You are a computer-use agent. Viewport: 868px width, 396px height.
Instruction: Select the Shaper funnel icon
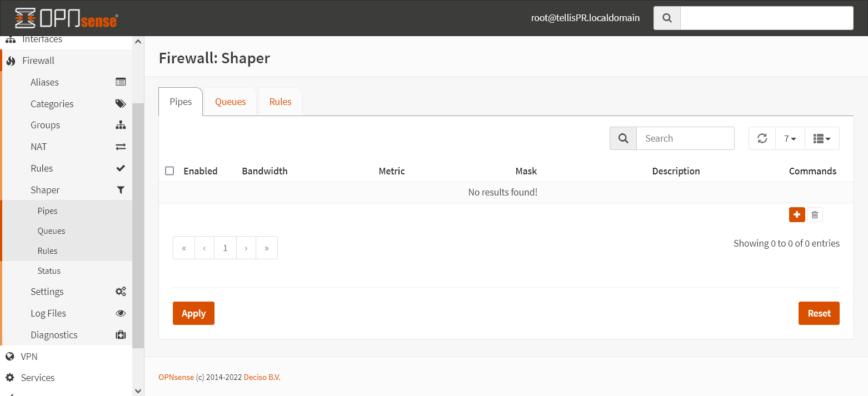point(121,189)
